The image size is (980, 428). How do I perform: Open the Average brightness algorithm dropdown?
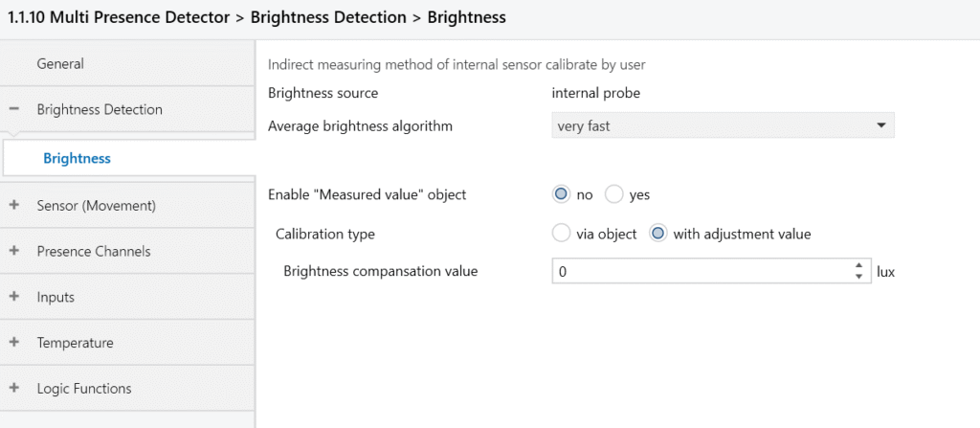(x=723, y=125)
